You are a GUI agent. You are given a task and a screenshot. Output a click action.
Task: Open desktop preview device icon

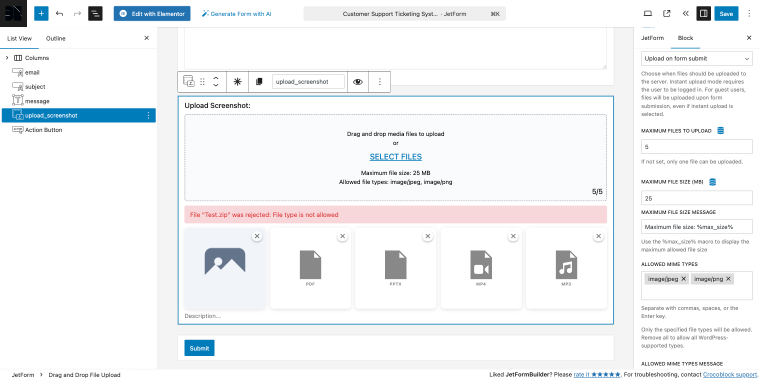(x=648, y=14)
